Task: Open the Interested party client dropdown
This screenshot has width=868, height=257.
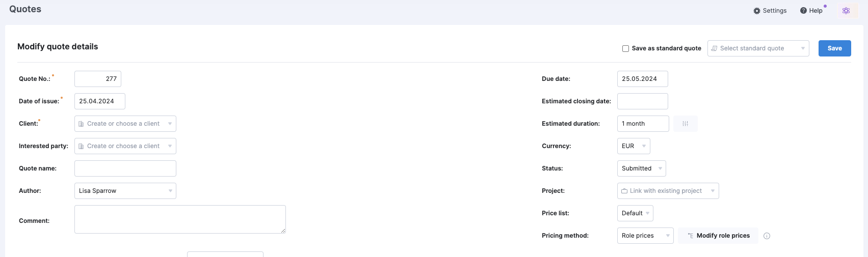Action: 125,146
